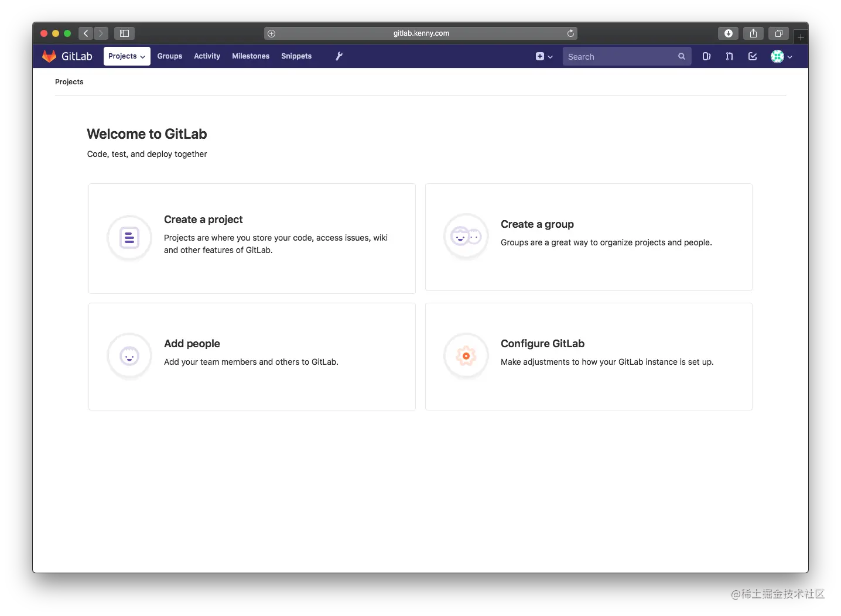Click the Safari share button

(754, 33)
